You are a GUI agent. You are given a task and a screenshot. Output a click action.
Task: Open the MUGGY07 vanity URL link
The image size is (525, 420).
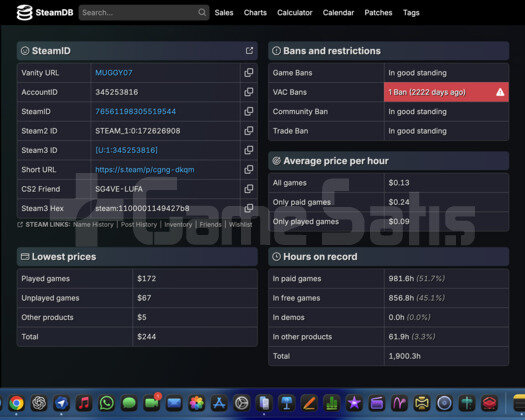coord(114,73)
